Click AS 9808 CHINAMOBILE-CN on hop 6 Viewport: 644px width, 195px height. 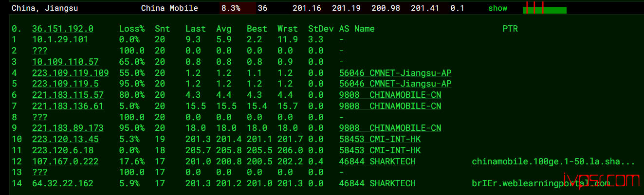coord(390,95)
